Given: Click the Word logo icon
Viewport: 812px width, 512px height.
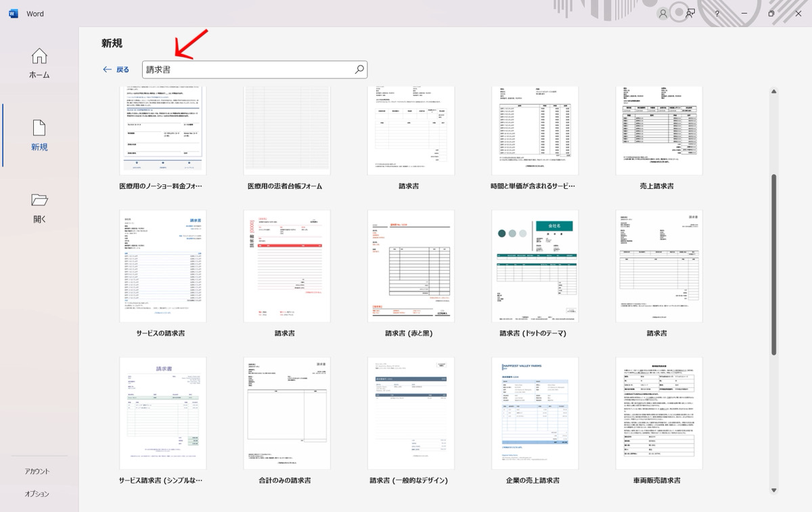Looking at the screenshot, I should [14, 14].
